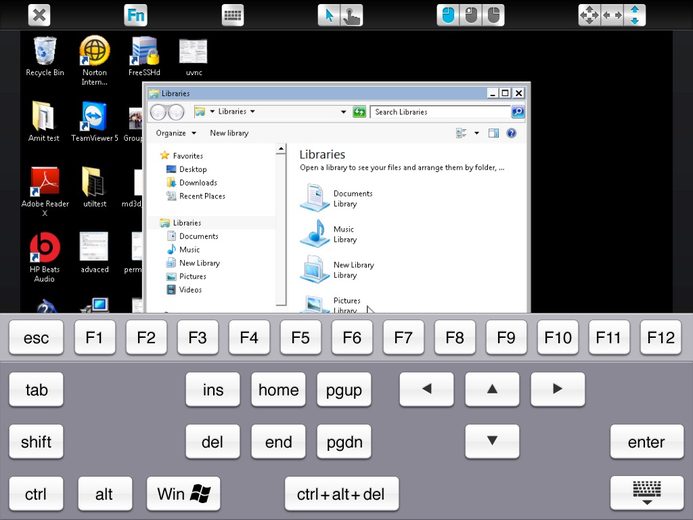The width and height of the screenshot is (693, 520).
Task: Enable vertical scroll mode
Action: tap(635, 15)
